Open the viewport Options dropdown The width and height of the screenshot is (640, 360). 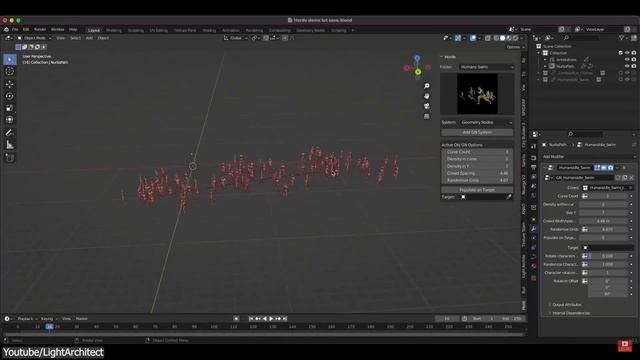(515, 47)
